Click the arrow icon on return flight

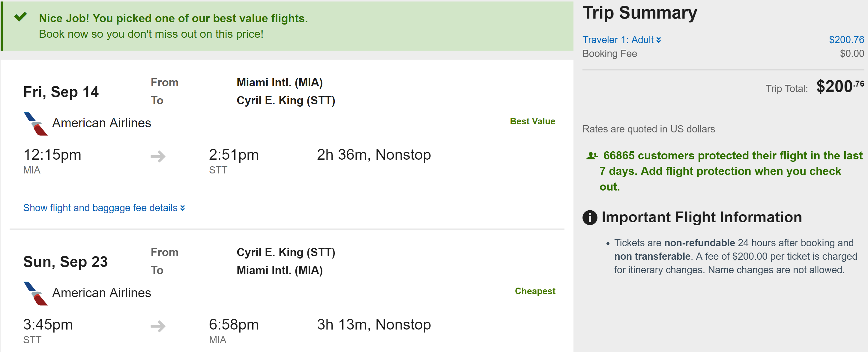158,326
